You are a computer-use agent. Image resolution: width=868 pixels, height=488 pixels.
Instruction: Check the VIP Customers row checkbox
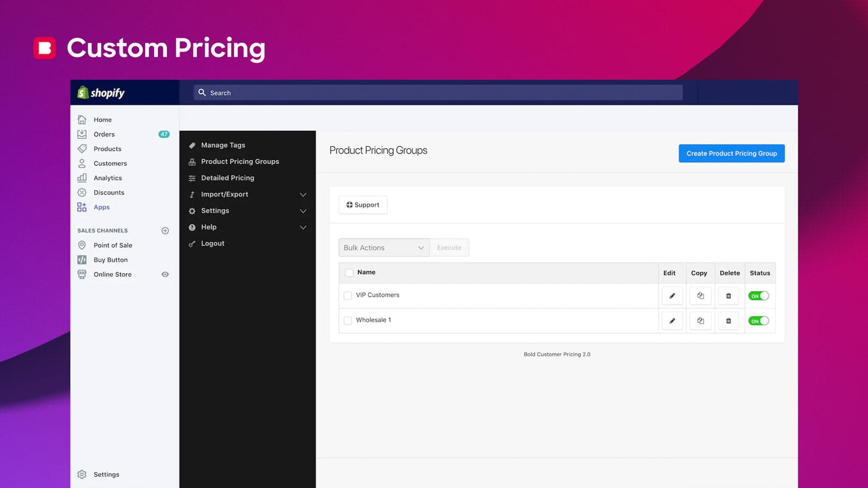[348, 296]
